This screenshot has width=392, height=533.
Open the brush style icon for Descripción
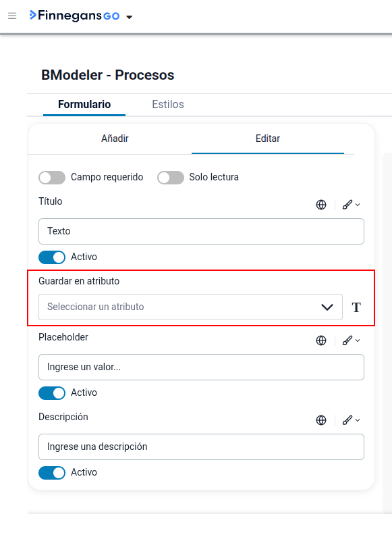[351, 420]
